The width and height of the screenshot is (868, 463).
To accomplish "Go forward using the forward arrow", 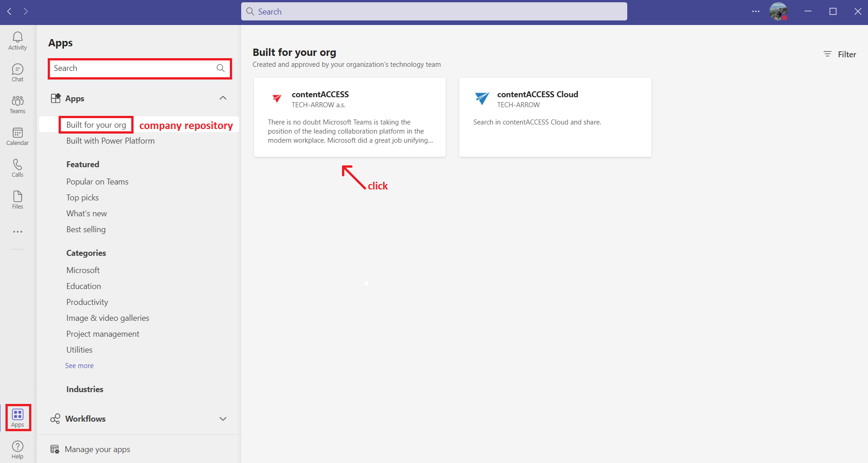I will (x=26, y=11).
